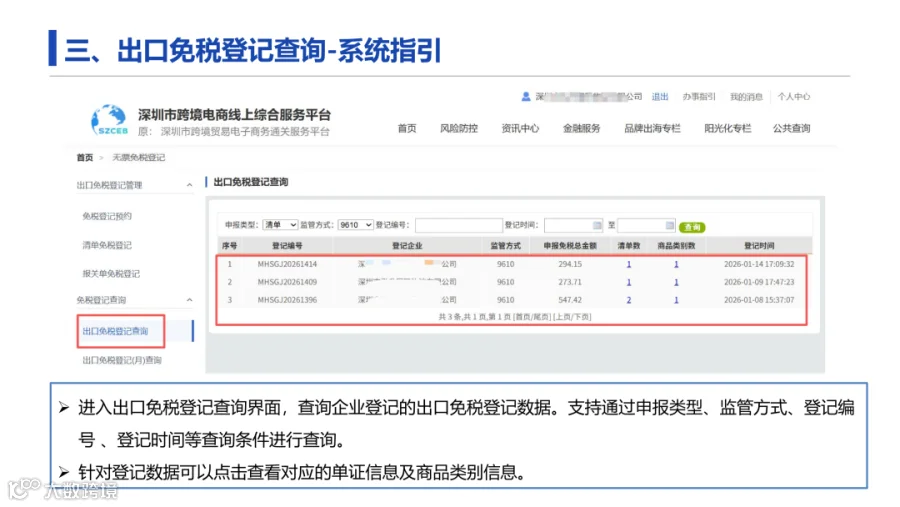Click the user avatar icon beside company name

(526, 96)
